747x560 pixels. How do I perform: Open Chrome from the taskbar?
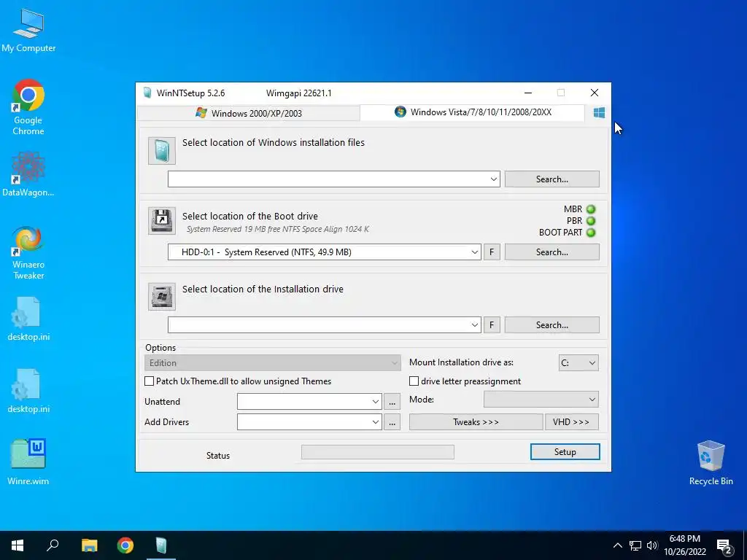[x=125, y=545]
